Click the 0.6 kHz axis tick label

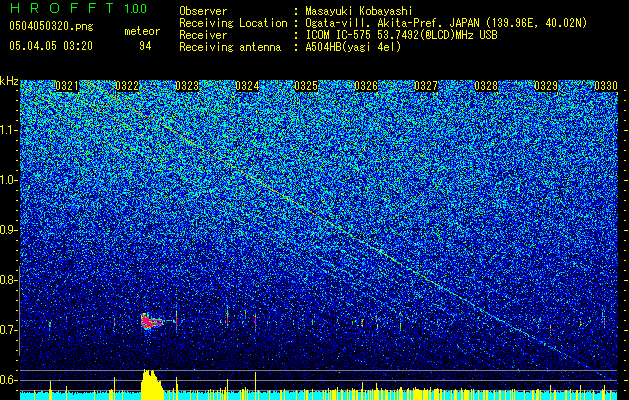9,380
